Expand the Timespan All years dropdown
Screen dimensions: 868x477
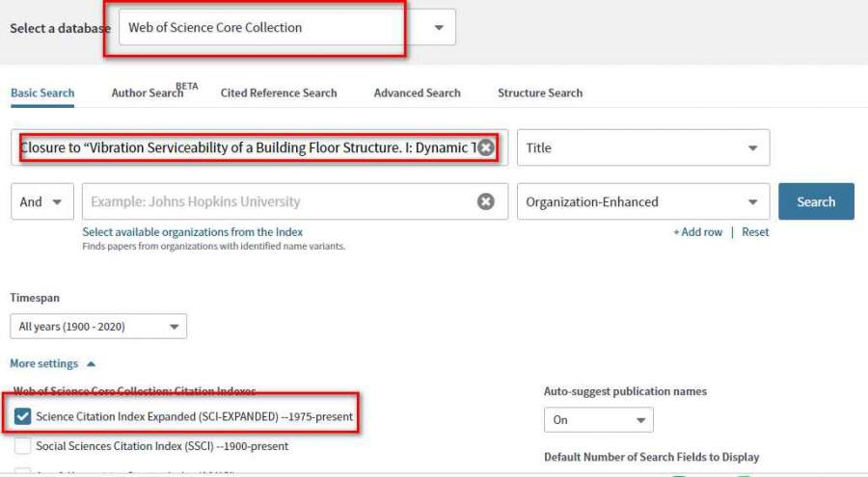click(x=98, y=327)
